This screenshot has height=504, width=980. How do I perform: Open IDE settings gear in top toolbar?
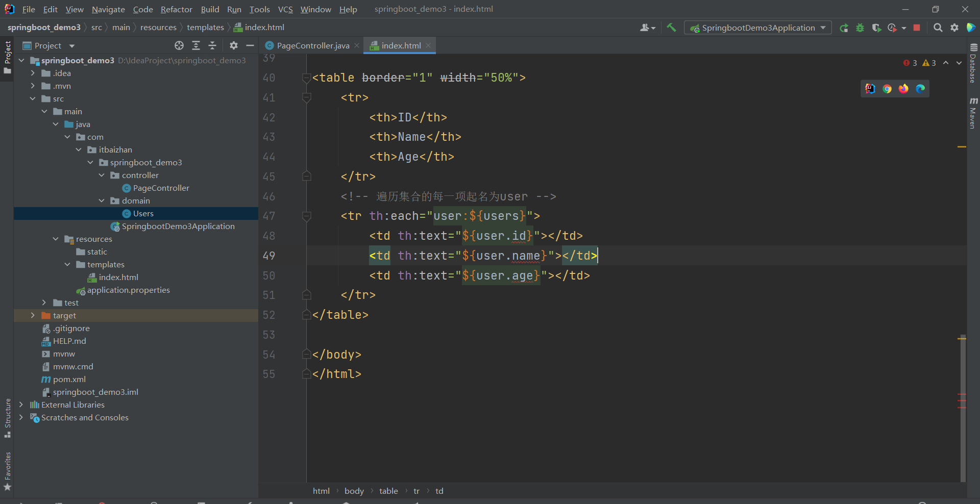pos(954,28)
